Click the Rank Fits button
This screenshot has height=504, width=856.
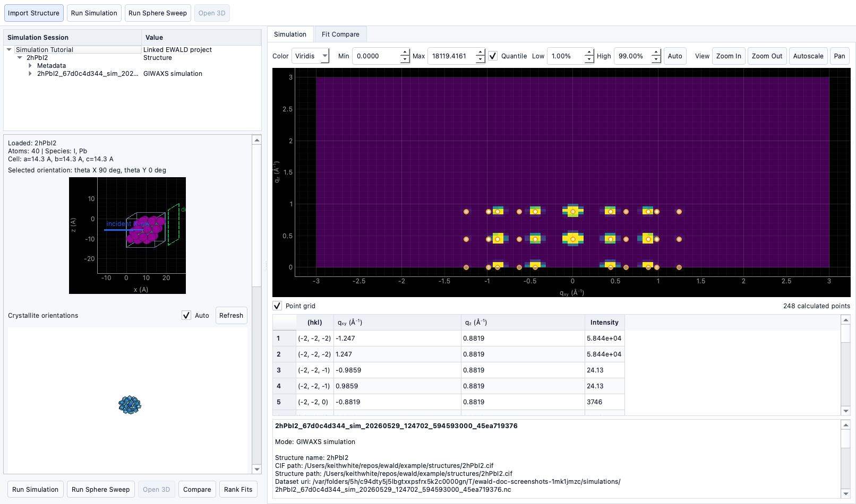click(x=238, y=490)
